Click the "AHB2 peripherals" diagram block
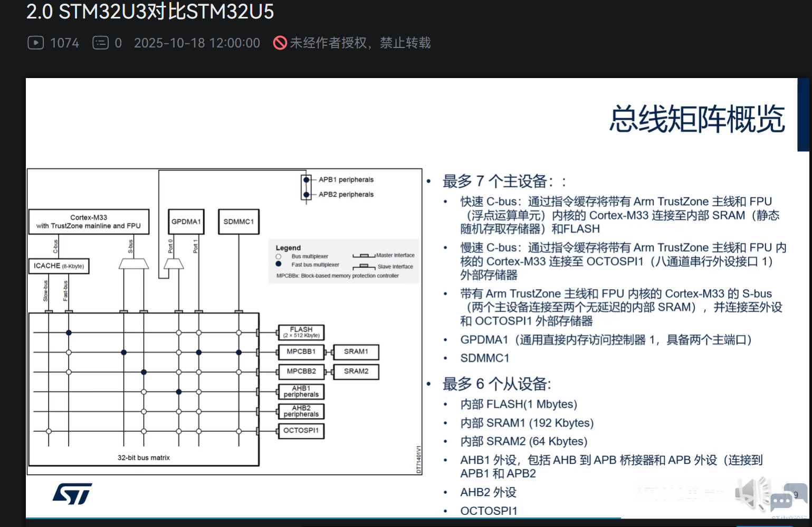The width and height of the screenshot is (812, 527). pyautogui.click(x=301, y=411)
